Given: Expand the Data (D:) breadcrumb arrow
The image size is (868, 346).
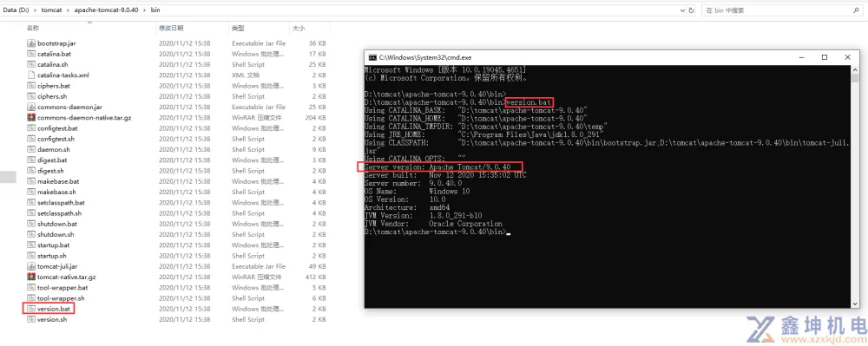Looking at the screenshot, I should (36, 10).
